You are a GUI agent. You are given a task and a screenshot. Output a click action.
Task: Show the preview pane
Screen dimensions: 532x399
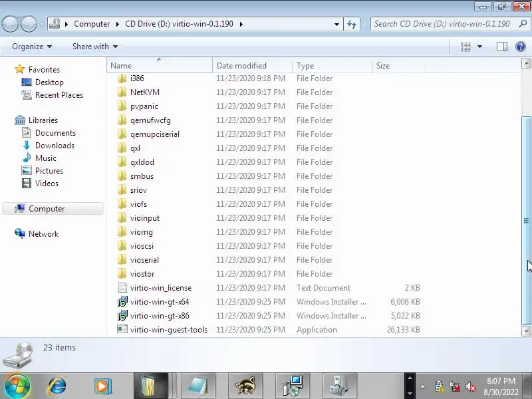[502, 47]
